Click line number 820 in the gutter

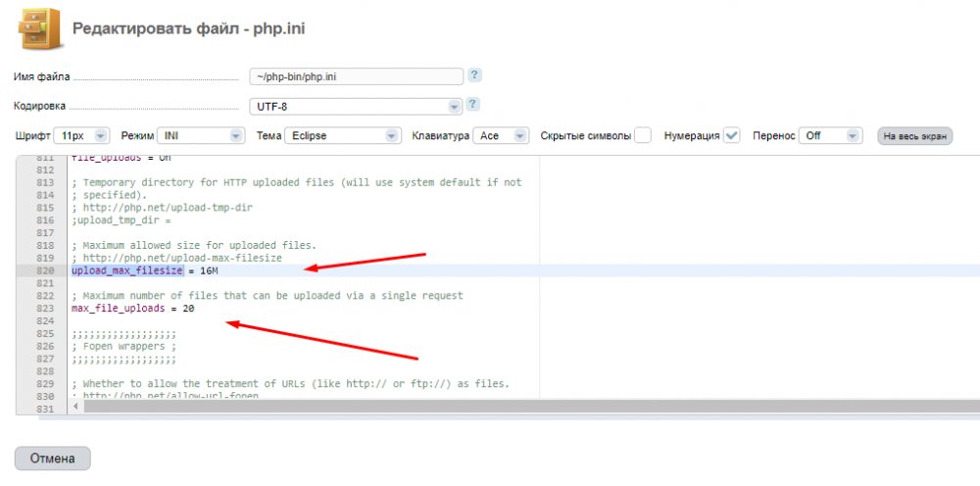coord(44,270)
